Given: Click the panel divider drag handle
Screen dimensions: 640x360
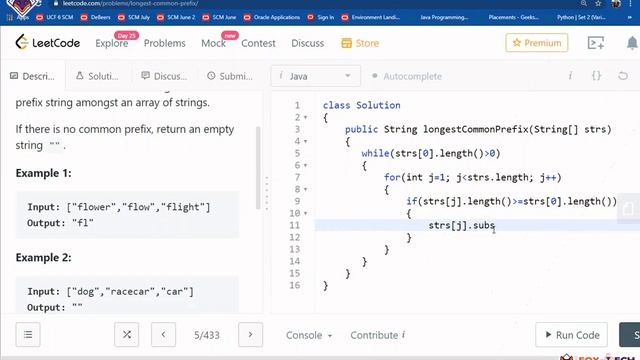Looking at the screenshot, I should pyautogui.click(x=267, y=193).
